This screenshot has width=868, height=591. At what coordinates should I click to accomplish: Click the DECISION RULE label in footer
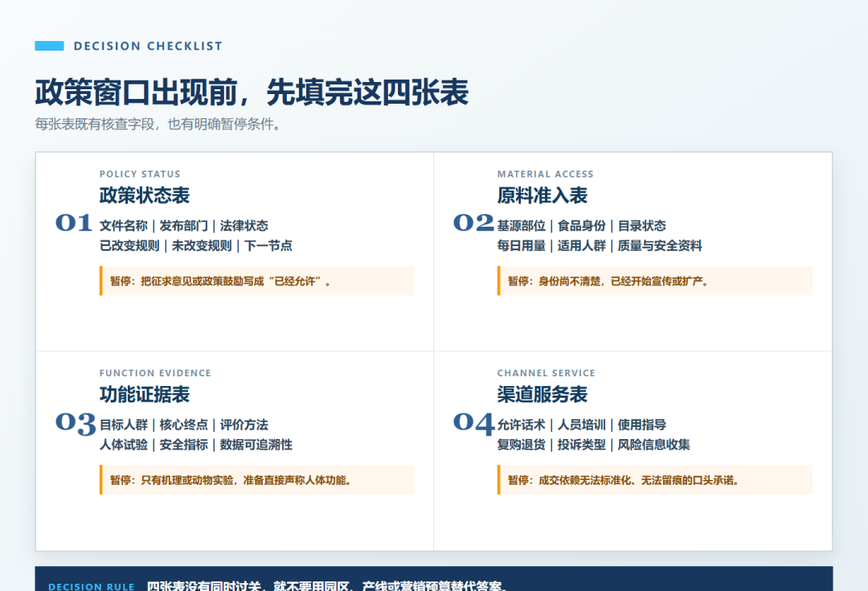[x=92, y=586]
